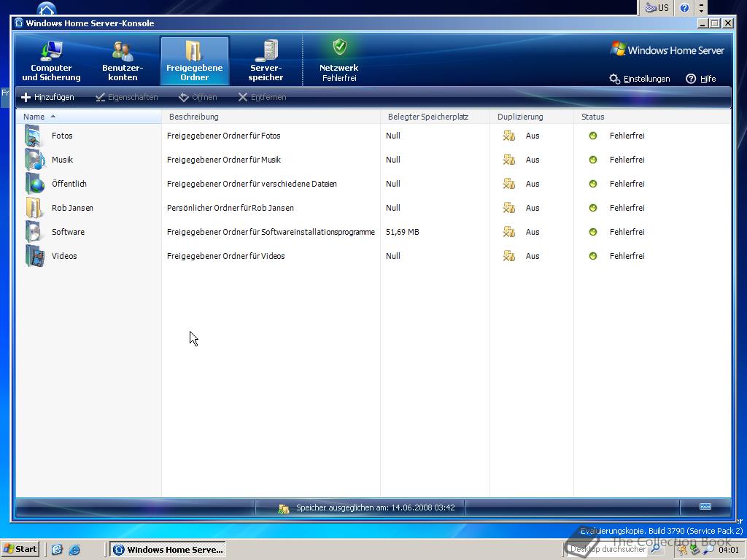
Task: Click duplication icon in Software row
Action: tap(508, 232)
